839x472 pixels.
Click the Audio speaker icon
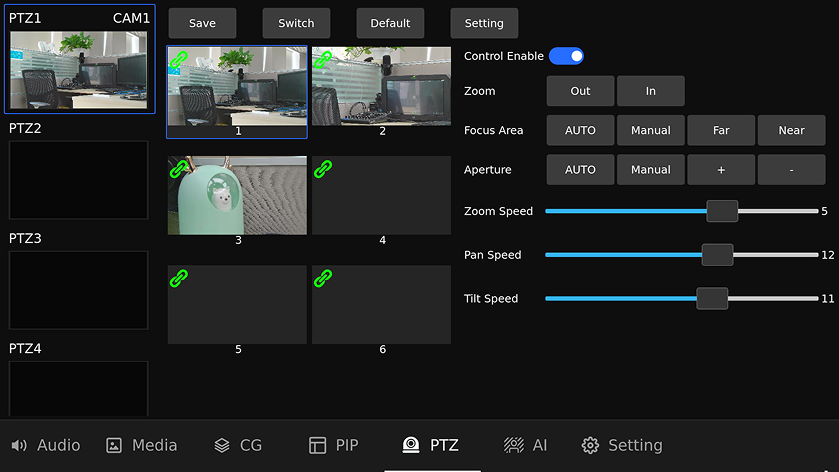click(x=19, y=445)
